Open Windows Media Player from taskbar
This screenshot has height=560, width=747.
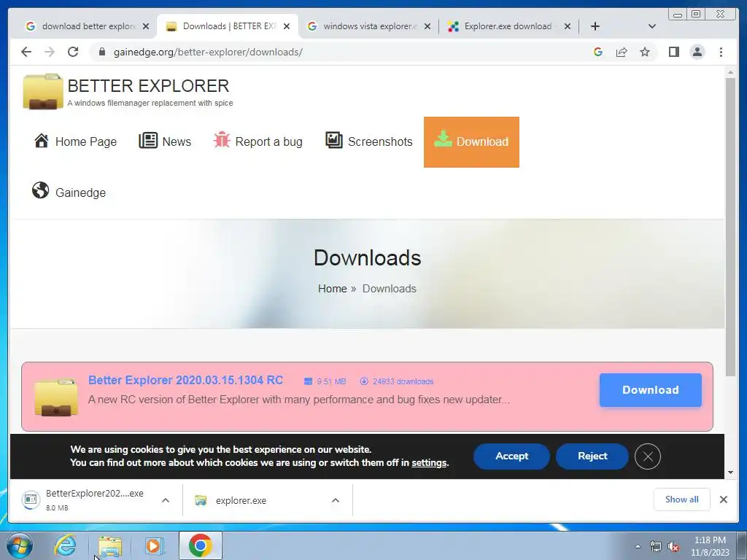click(x=154, y=546)
